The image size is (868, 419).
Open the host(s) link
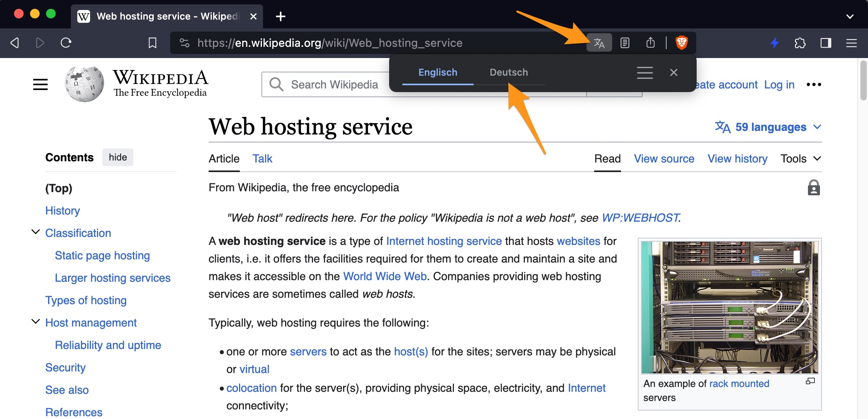[x=411, y=351]
